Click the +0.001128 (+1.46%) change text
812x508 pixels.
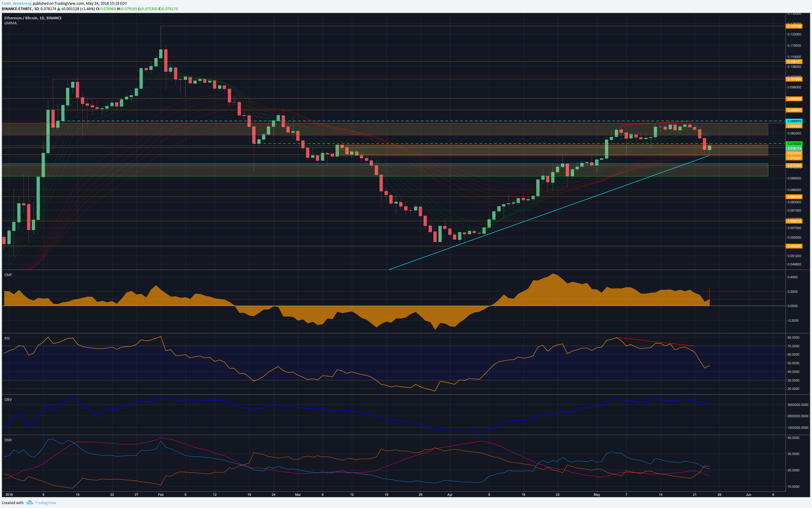coord(78,9)
